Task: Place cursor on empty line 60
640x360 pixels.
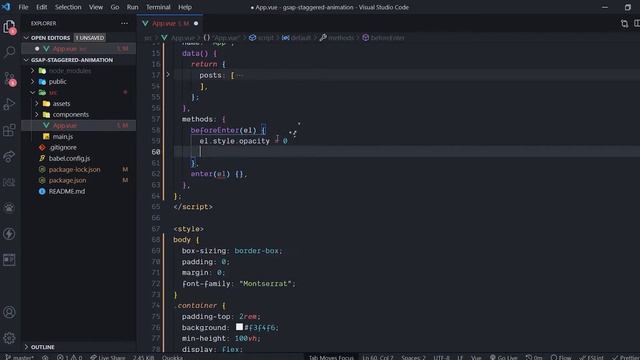Action: click(x=407, y=152)
